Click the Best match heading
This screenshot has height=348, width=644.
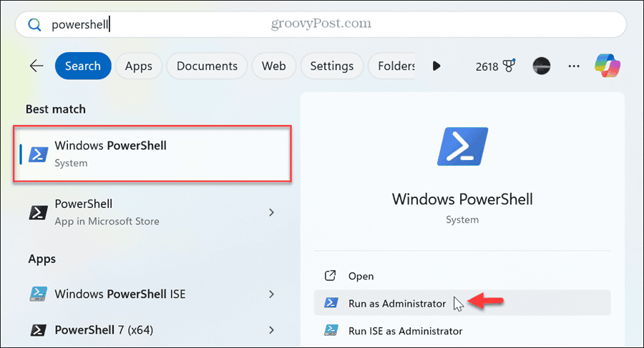coord(56,109)
